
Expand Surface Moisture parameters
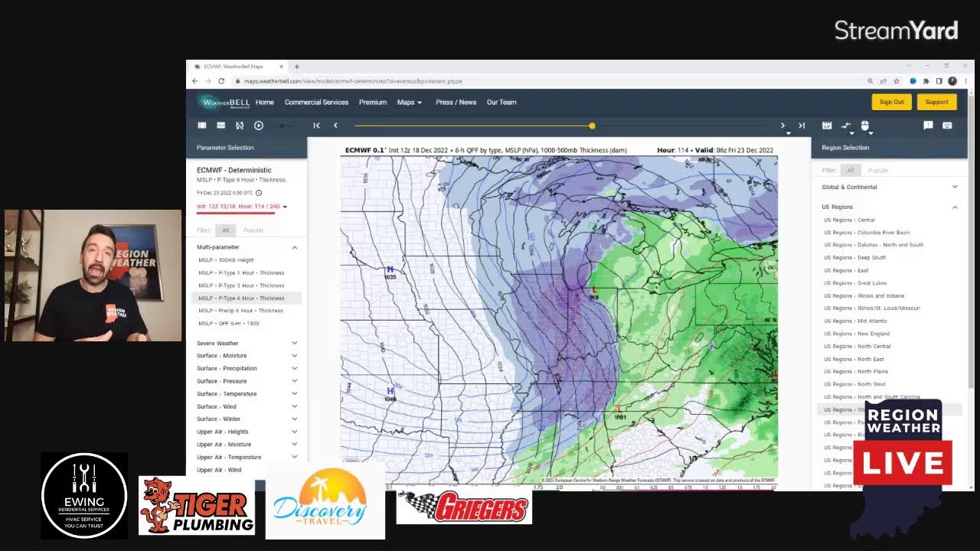[295, 356]
